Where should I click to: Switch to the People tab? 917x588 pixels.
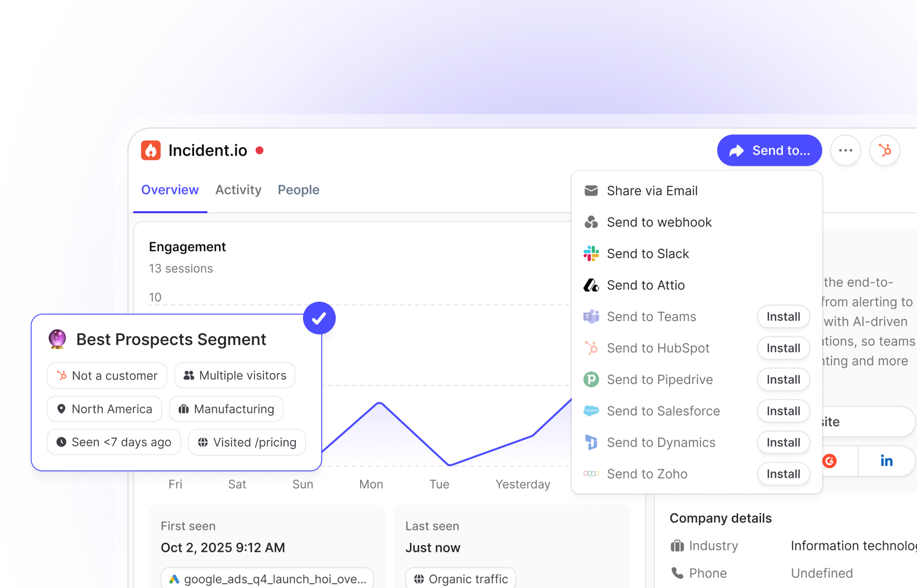coord(298,190)
